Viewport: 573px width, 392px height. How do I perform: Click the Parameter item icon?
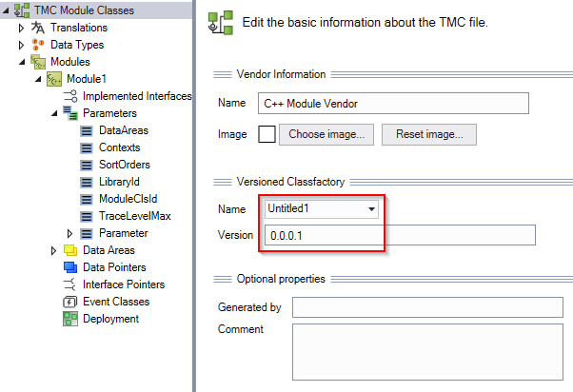click(87, 233)
